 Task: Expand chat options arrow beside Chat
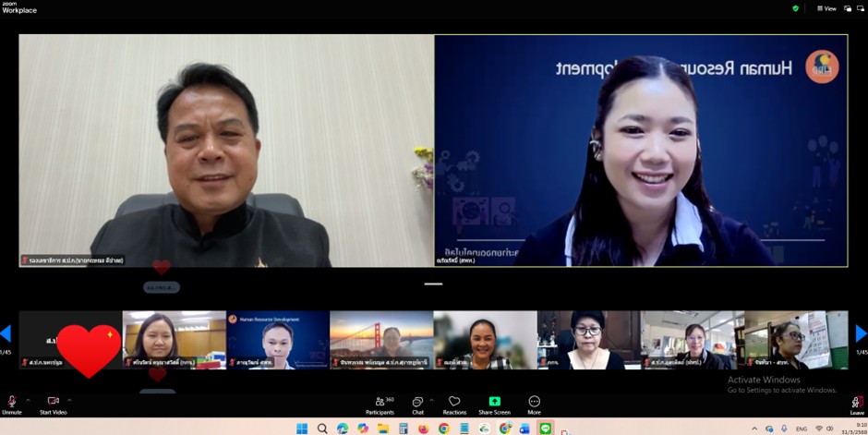tap(432, 400)
